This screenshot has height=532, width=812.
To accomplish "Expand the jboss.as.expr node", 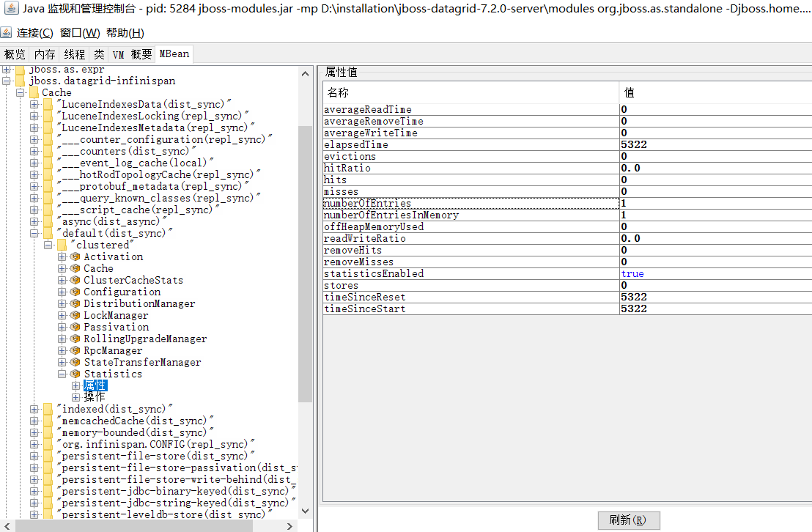I will point(6,69).
